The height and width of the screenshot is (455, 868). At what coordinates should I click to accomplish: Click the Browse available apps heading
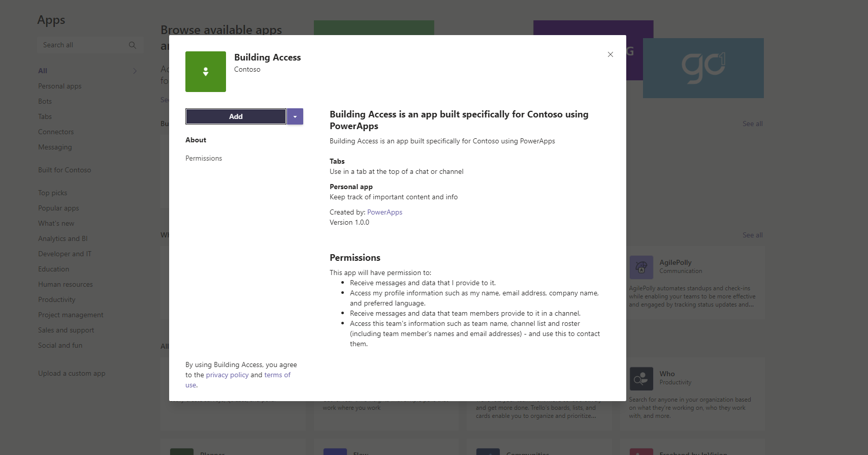point(221,29)
